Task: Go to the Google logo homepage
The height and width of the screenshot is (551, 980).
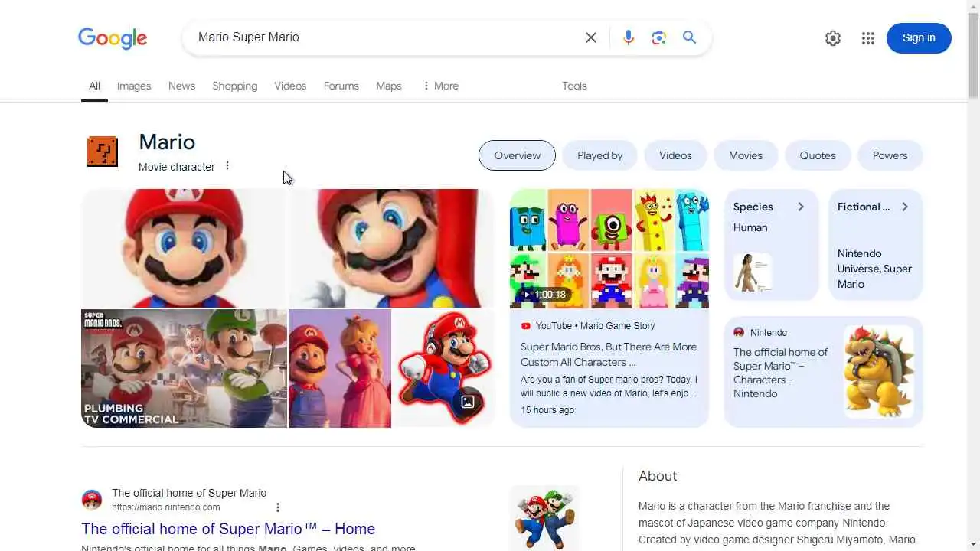Action: [113, 38]
